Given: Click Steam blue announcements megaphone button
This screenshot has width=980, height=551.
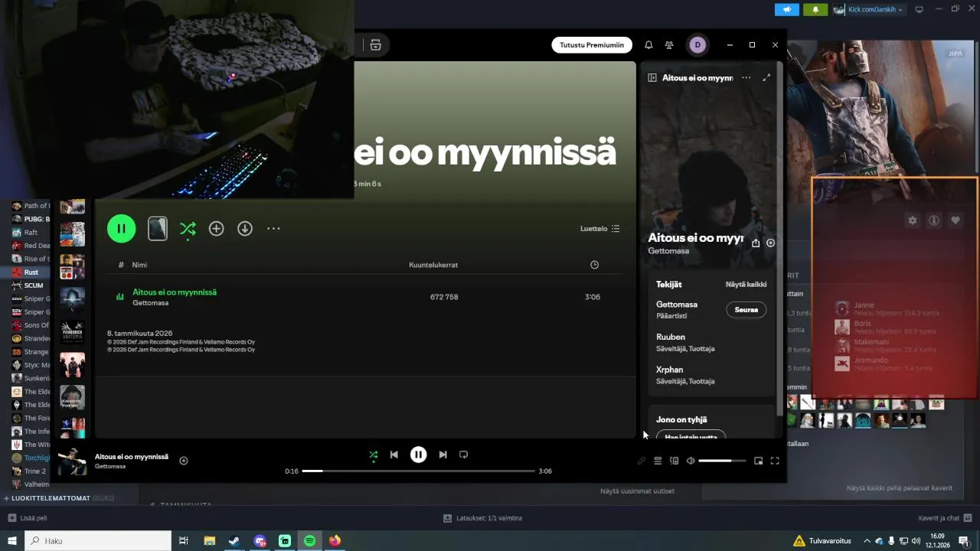Looking at the screenshot, I should 787,9.
